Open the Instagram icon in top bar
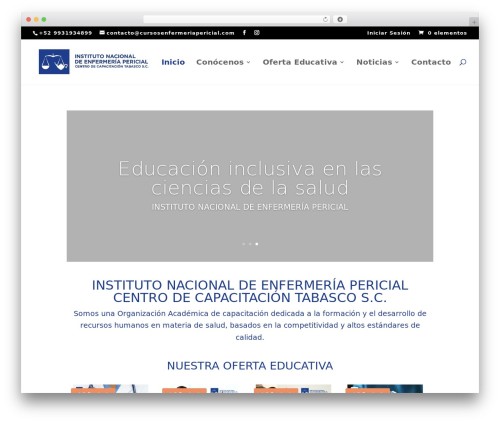Image resolution: width=500 pixels, height=423 pixels. (x=256, y=33)
